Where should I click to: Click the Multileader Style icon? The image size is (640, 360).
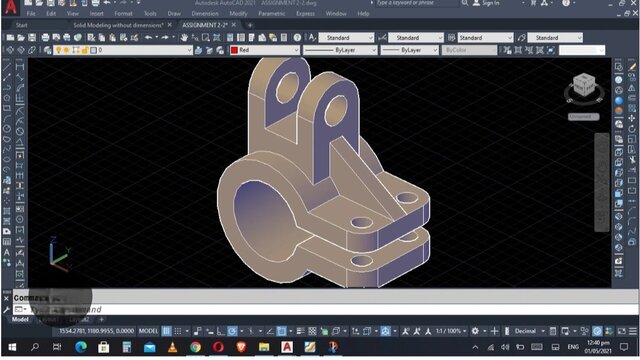pyautogui.click(x=521, y=38)
